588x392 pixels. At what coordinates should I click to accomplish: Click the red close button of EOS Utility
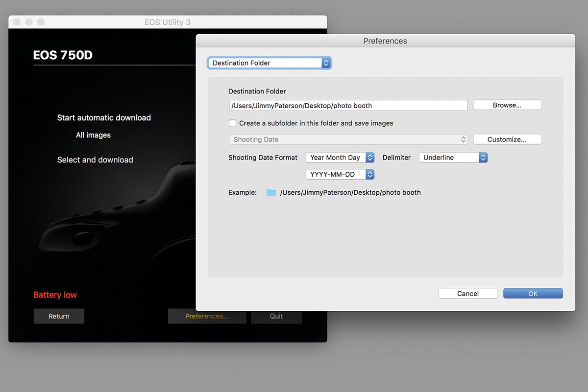click(x=17, y=22)
